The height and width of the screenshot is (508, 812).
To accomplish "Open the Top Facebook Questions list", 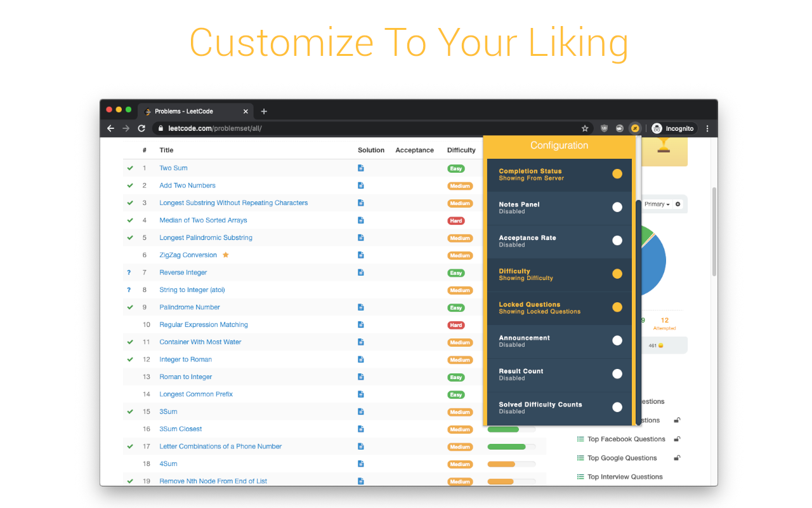I will [626, 439].
